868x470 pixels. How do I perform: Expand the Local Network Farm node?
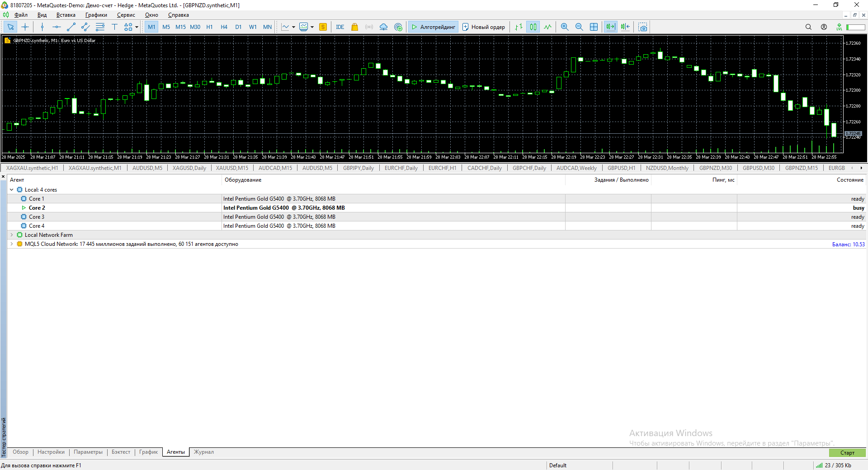click(x=12, y=235)
